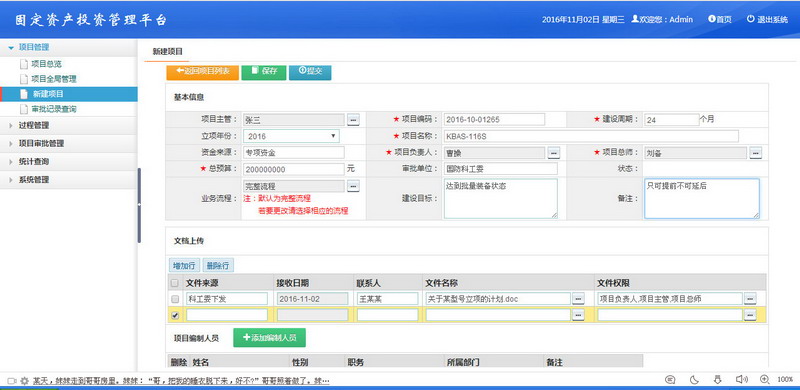Viewport: 800px width, 390px height.
Task: Click the 返回项目列表 button
Action: [x=203, y=72]
